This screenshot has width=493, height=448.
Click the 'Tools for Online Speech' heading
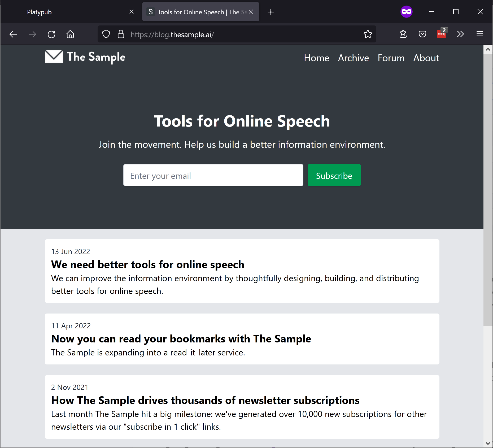point(242,121)
